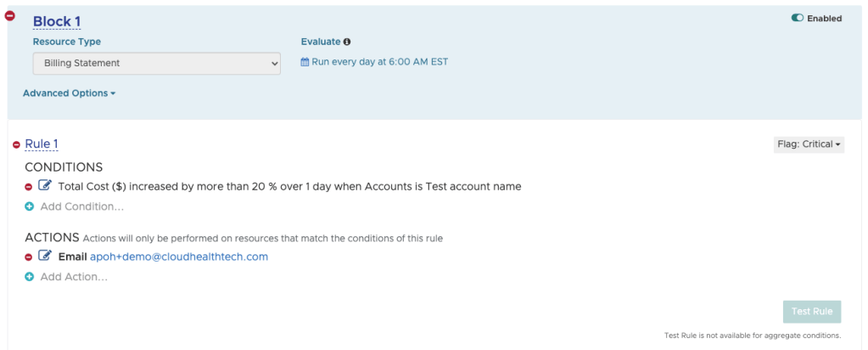This screenshot has width=868, height=350.
Task: Open the Run every day schedule link
Action: pos(379,63)
